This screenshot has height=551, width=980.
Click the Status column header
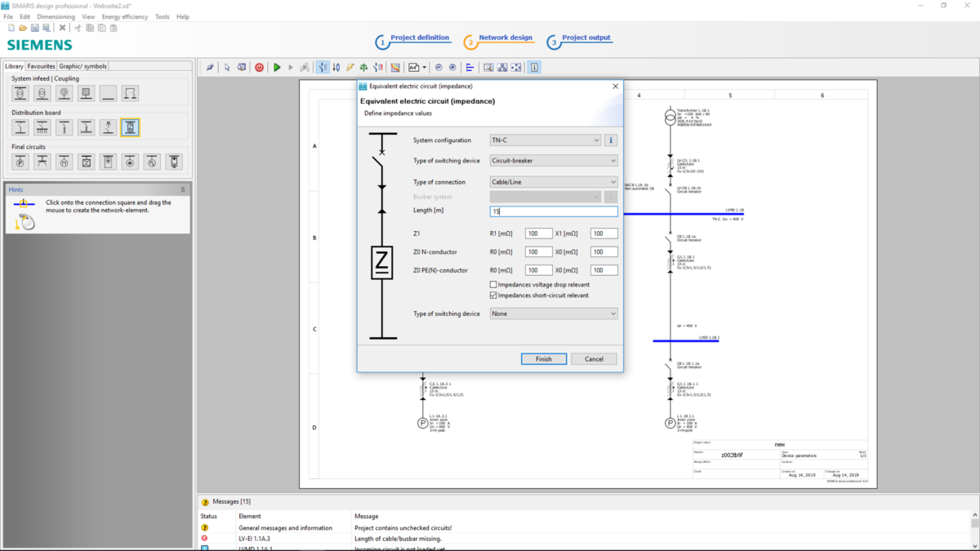coord(209,517)
